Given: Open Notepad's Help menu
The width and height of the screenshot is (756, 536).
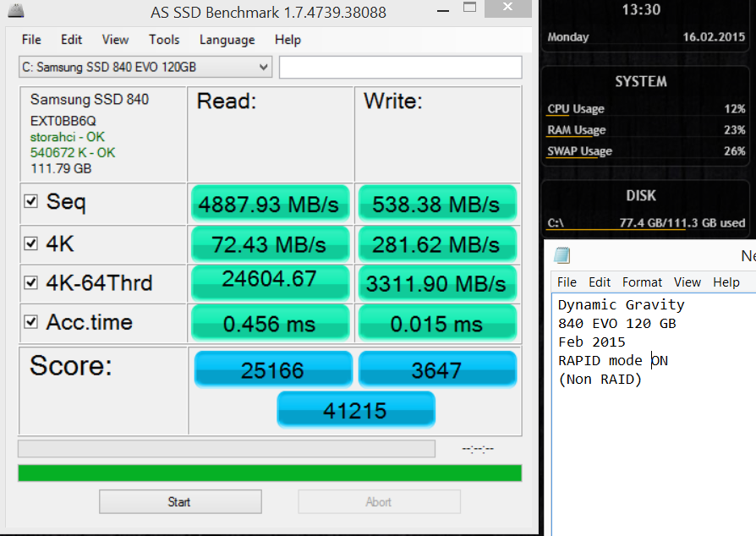Looking at the screenshot, I should (726, 282).
